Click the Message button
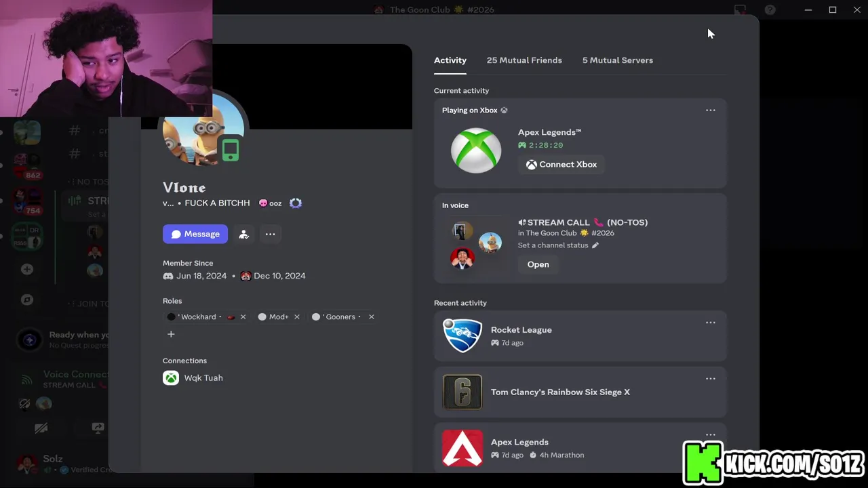 coord(195,234)
